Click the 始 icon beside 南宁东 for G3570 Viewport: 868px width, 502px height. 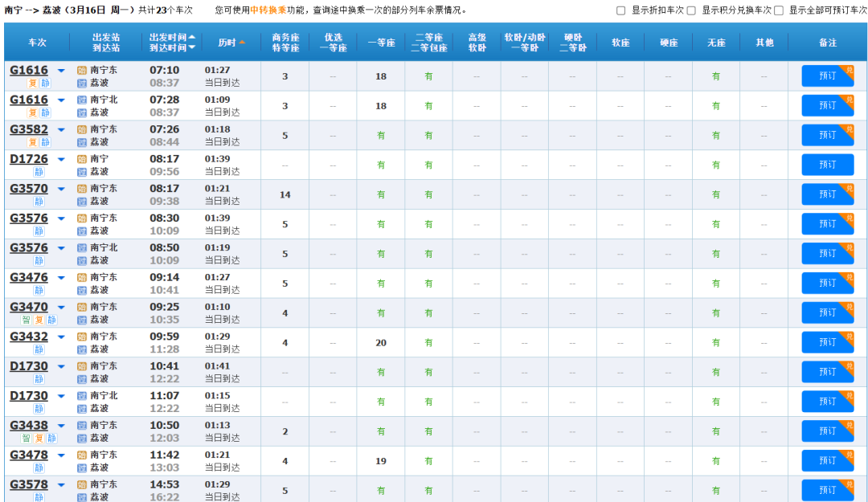click(x=81, y=189)
